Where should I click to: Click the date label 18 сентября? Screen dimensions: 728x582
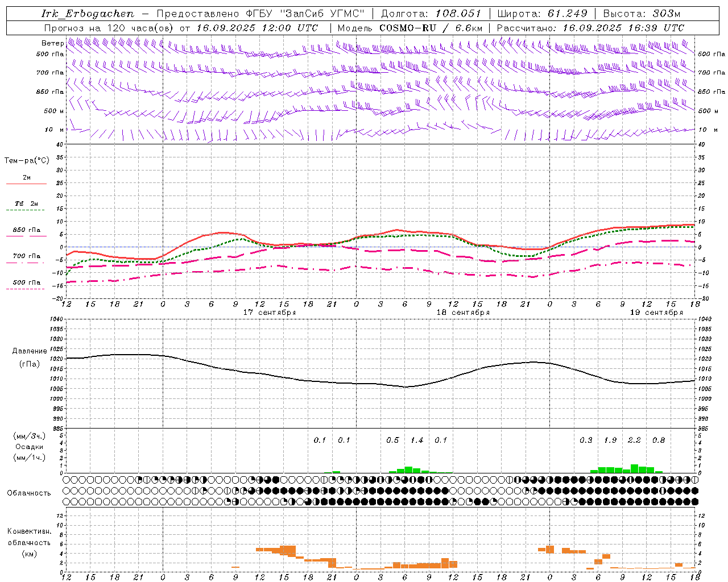click(463, 313)
